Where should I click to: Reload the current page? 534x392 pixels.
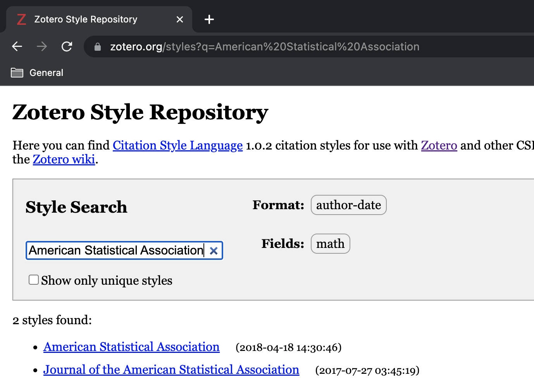(x=67, y=46)
